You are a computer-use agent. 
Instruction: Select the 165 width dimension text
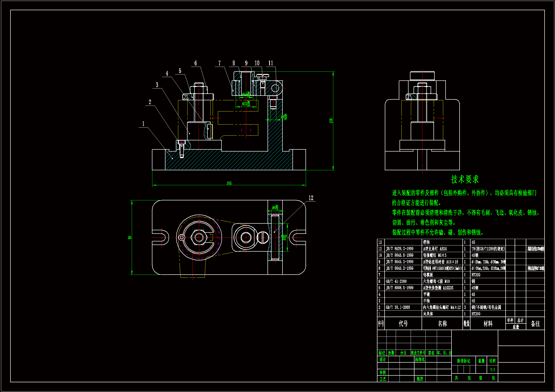click(229, 183)
